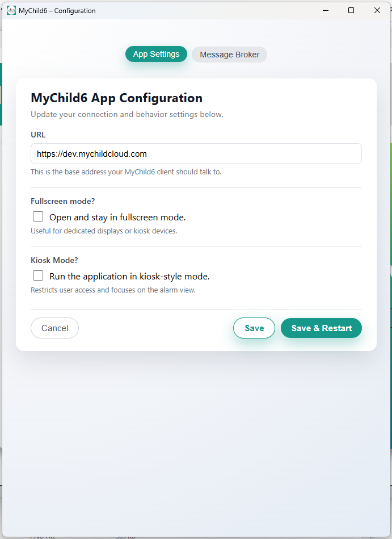Click into the URL input field

pos(196,154)
